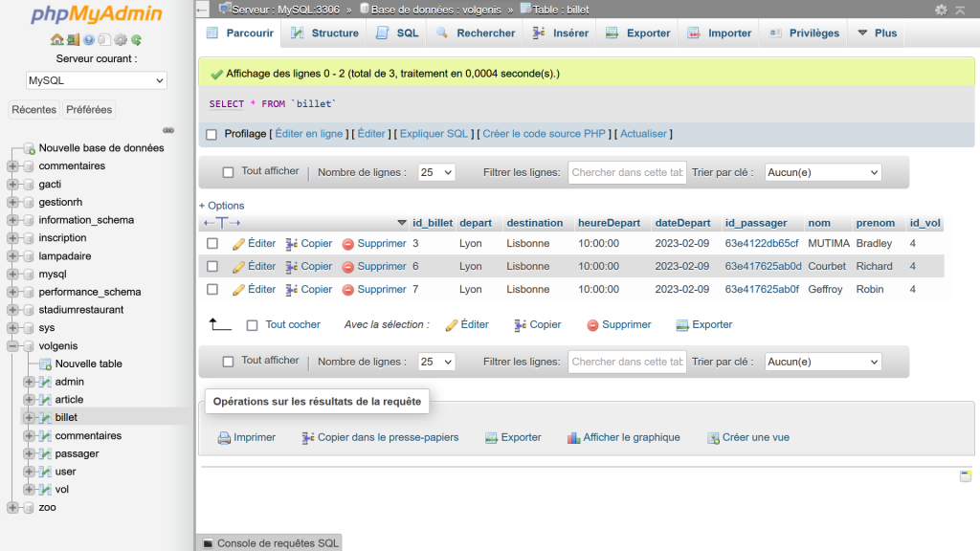Open the top Nombre de lignes dropdown
The image size is (980, 551).
(435, 172)
